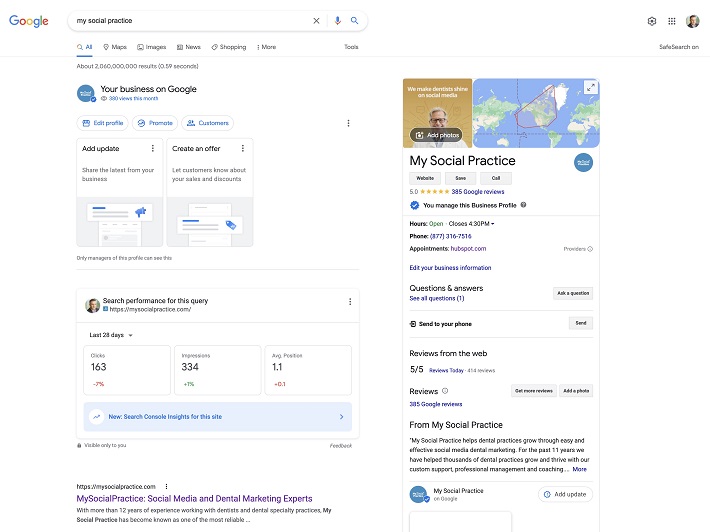
Task: Click the Clicks 163 metric card
Action: click(127, 370)
